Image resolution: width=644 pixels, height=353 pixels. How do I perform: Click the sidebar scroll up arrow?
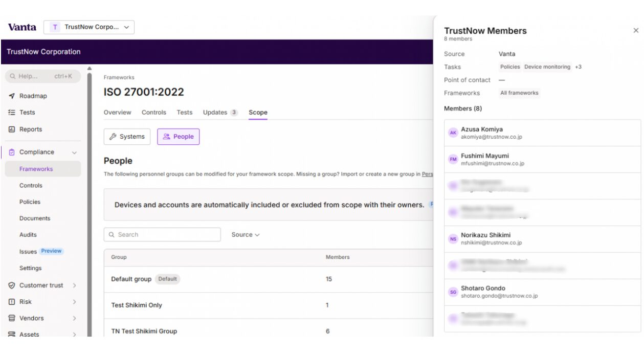90,68
